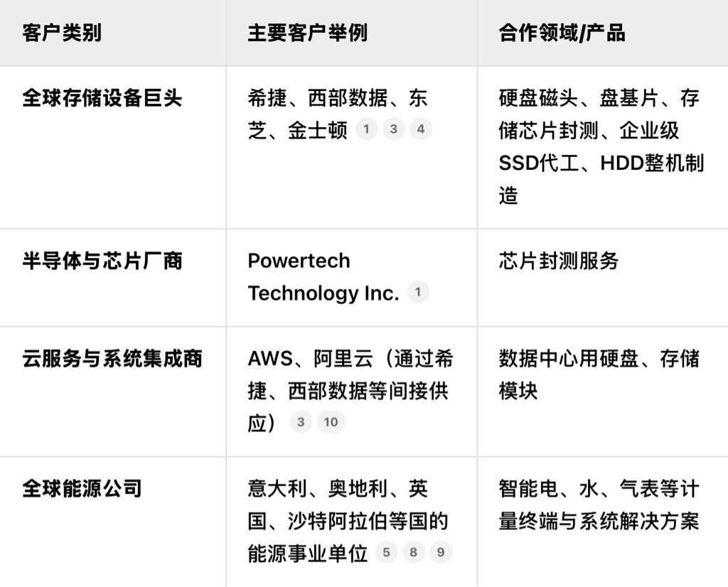Open citation 3 in the 希捷、西部数据 storage giants row
The image size is (728, 587).
pos(394,129)
